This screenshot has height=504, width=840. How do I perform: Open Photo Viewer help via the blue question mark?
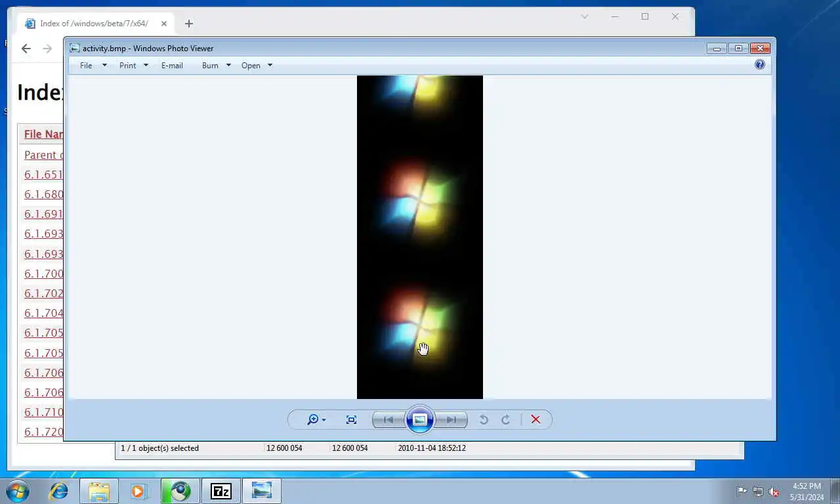[x=760, y=64]
